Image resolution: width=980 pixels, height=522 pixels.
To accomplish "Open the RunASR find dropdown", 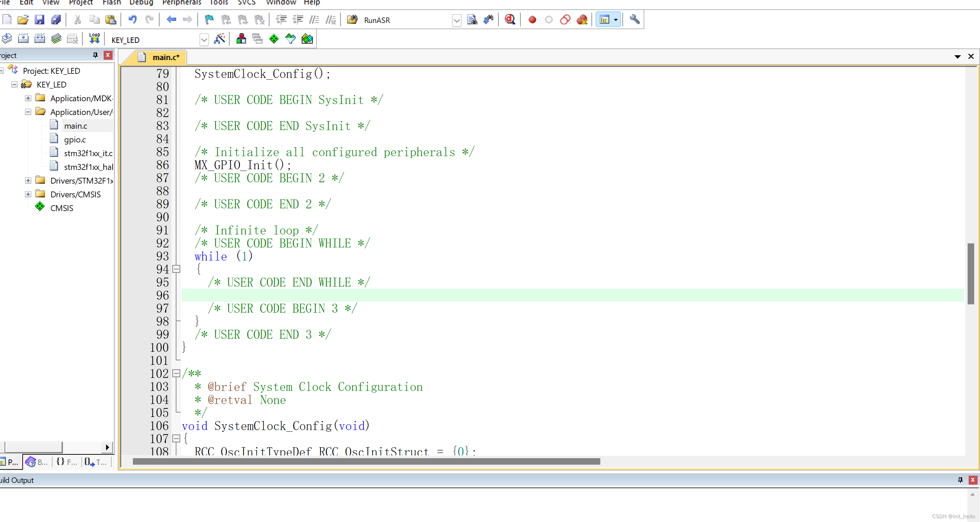I will point(457,20).
